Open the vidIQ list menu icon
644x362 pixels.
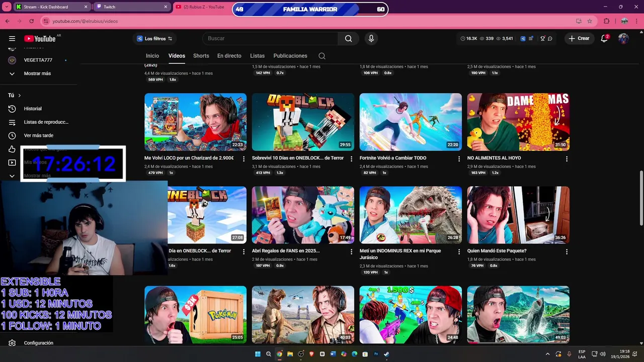pos(531,39)
